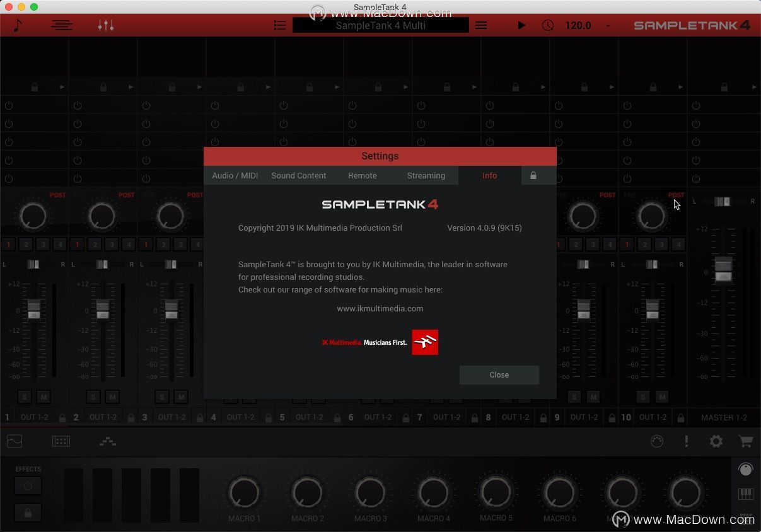
Task: Open settings with the gear icon
Action: (x=716, y=441)
